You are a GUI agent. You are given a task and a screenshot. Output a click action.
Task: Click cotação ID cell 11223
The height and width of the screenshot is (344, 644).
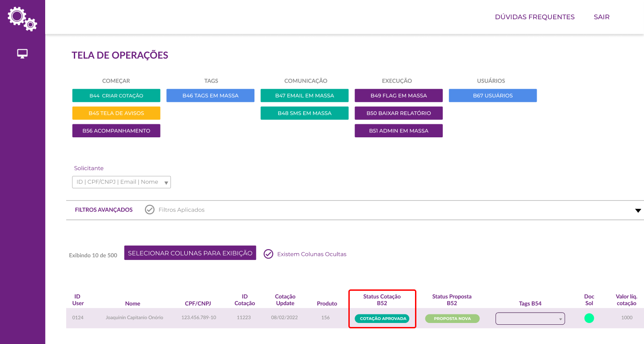244,318
